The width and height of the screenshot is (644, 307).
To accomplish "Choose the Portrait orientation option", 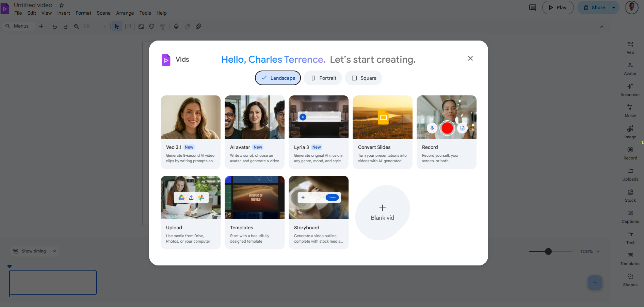I will [x=323, y=78].
